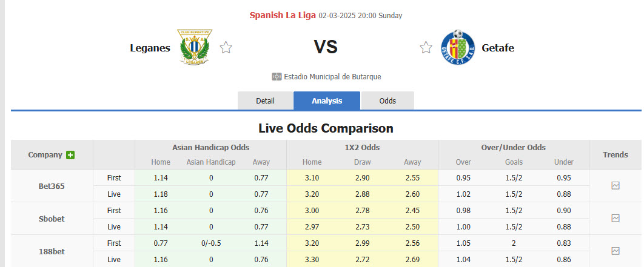Click the Sbobet company name

[52, 218]
